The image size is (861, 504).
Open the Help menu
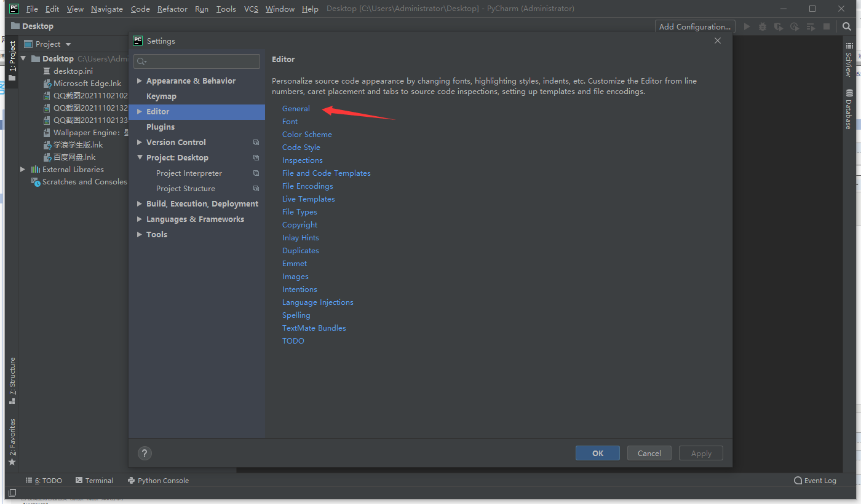point(310,9)
